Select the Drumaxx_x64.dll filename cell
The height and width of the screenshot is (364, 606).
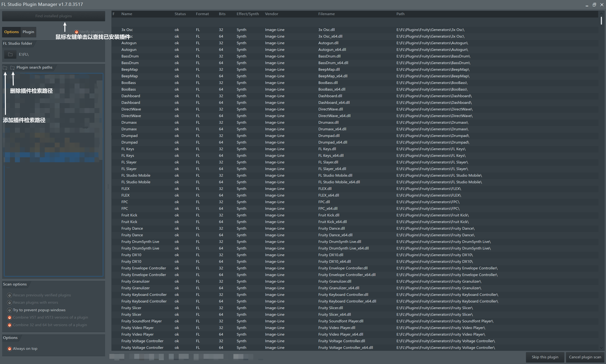(x=332, y=129)
